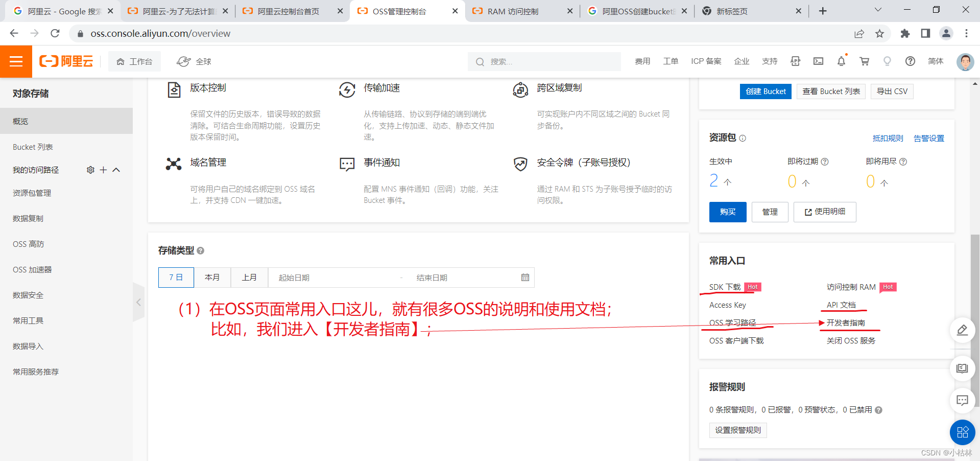Open 开发者指南 link
This screenshot has width=980, height=461.
[846, 323]
